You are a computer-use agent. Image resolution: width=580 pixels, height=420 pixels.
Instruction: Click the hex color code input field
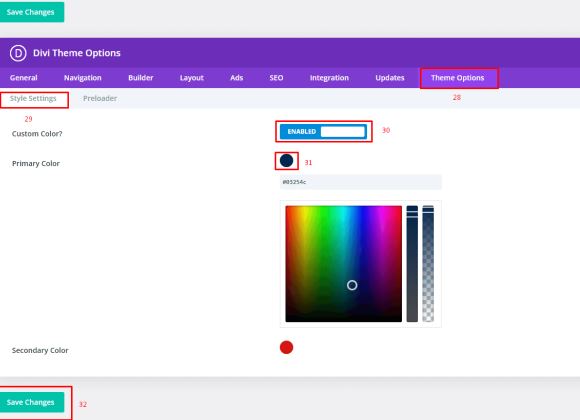tap(361, 182)
